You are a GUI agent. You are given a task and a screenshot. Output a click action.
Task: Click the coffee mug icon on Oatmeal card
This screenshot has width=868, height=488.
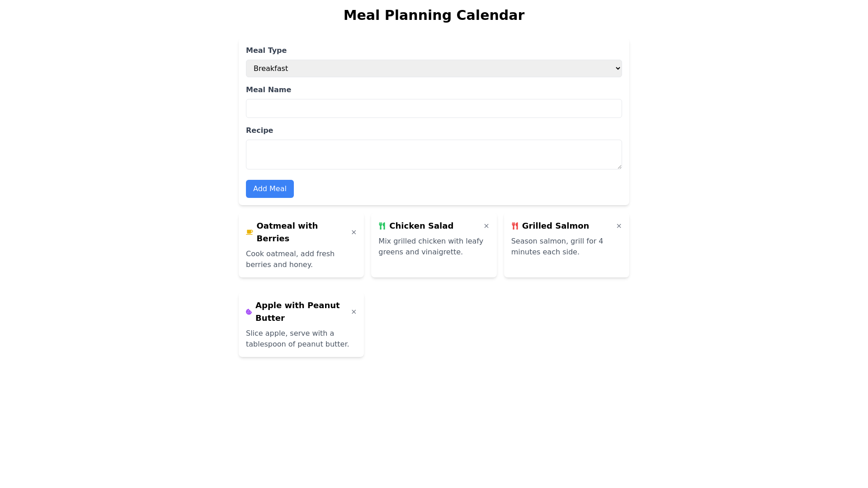coord(249,232)
